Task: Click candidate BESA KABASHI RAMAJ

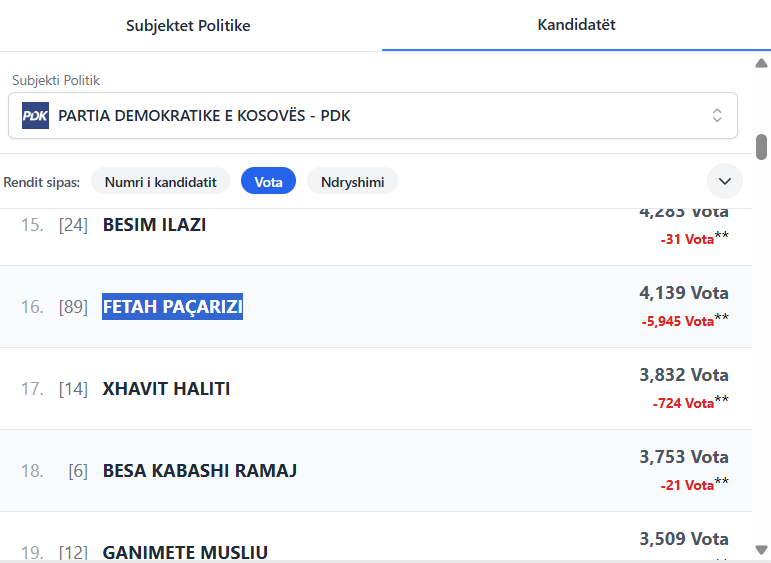Action: coord(200,471)
